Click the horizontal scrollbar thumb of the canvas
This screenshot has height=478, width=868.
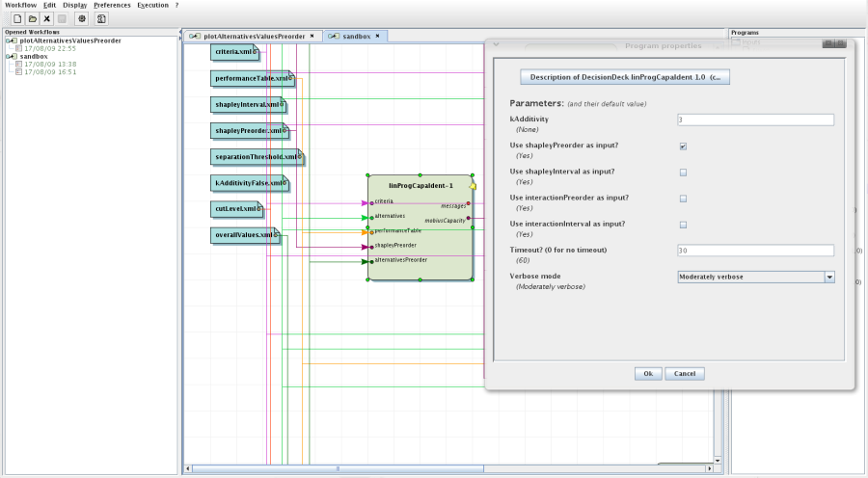click(339, 468)
